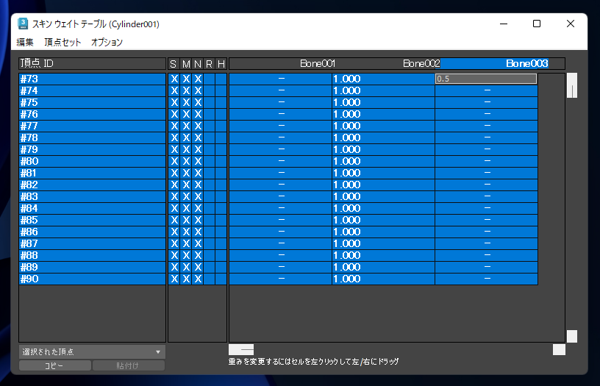Open the 選択された頂点 dropdown

[92, 352]
